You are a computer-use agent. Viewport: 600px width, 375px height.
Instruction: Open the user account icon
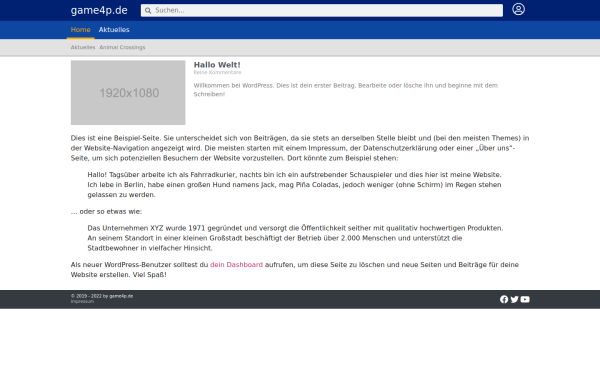pos(518,9)
